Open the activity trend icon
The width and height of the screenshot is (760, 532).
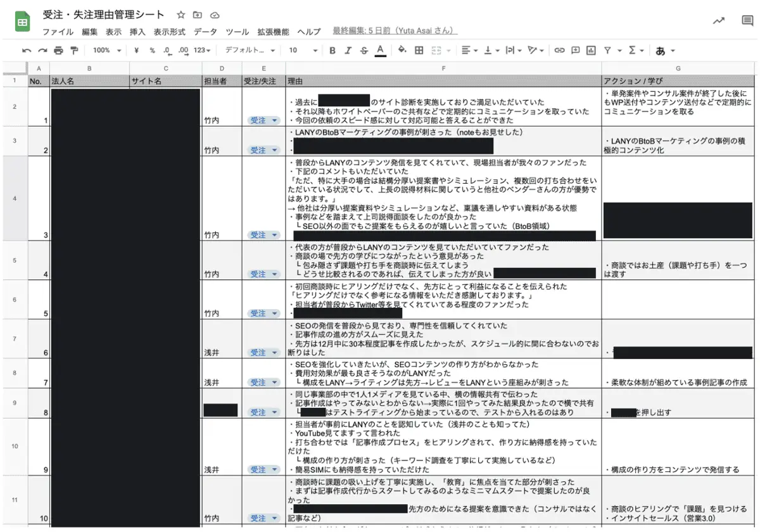718,21
